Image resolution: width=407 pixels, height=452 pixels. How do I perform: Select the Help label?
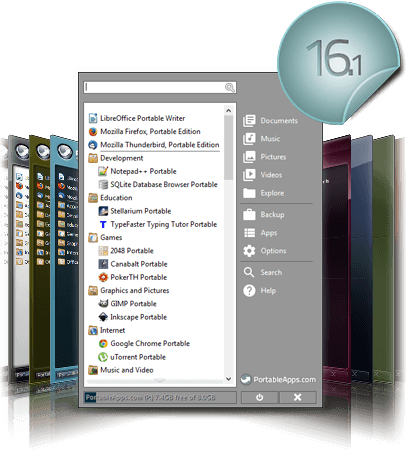268,291
